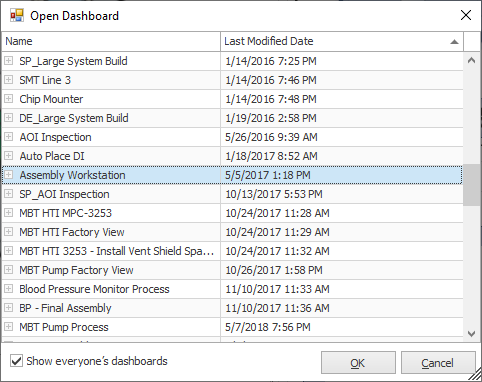Expand the Assembly Workstation row
The image size is (482, 382).
pos(8,175)
